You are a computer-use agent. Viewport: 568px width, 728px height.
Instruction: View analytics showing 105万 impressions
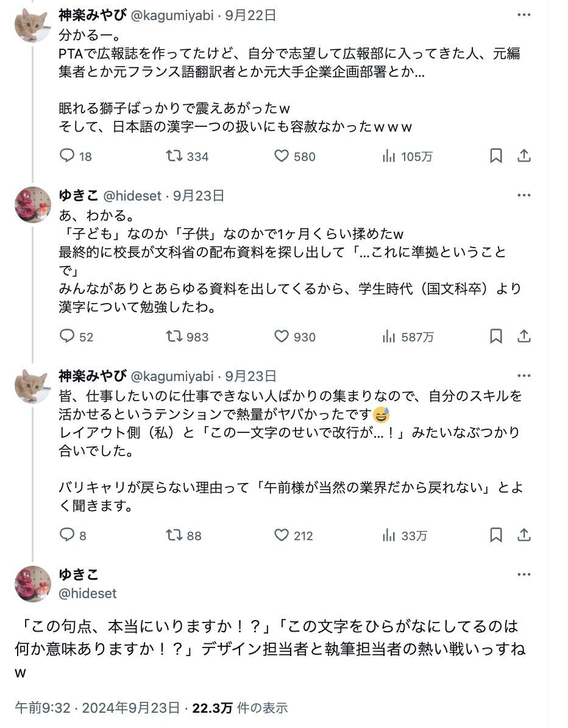tap(407, 156)
